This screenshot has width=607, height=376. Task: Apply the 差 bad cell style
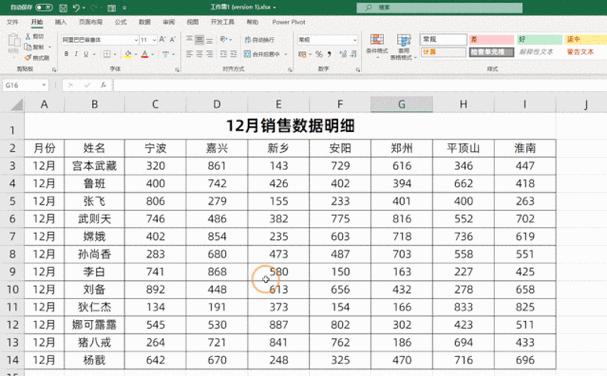coord(491,39)
